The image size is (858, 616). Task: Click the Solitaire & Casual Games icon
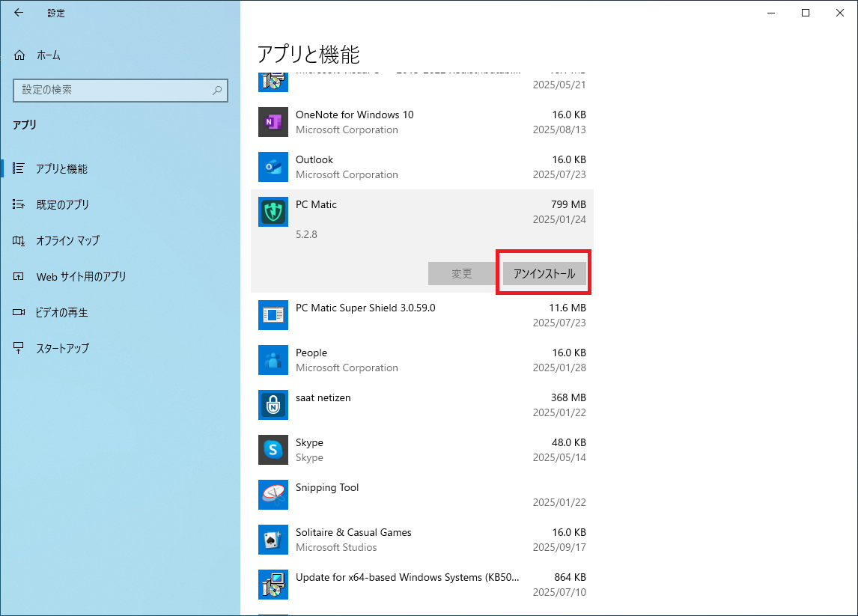(273, 540)
